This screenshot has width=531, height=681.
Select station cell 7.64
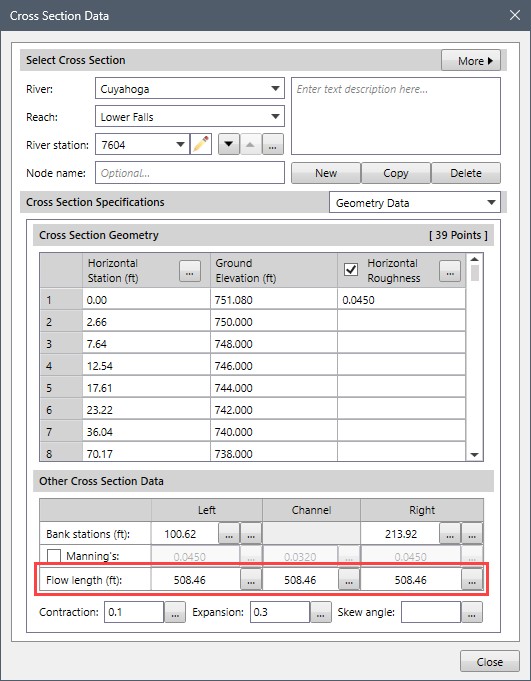coord(146,344)
